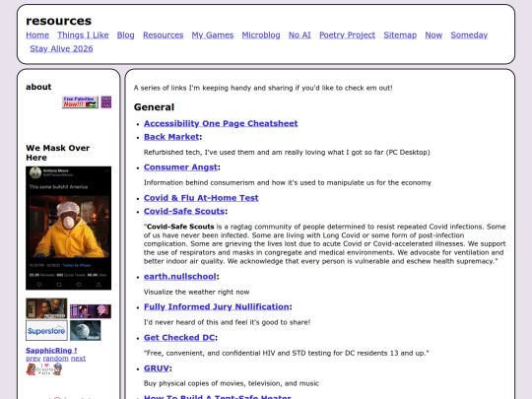Open the No AI page
Image resolution: width=532 pixels, height=399 pixels.
tap(299, 34)
